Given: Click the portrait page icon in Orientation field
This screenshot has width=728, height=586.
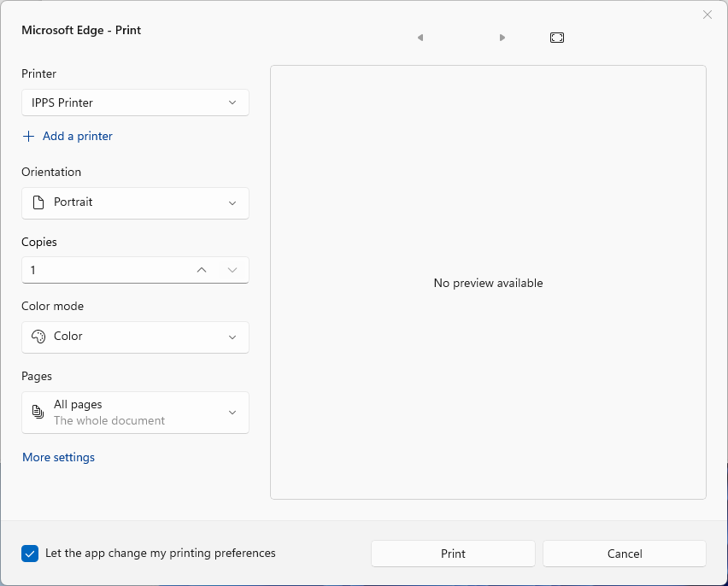Looking at the screenshot, I should coord(38,202).
